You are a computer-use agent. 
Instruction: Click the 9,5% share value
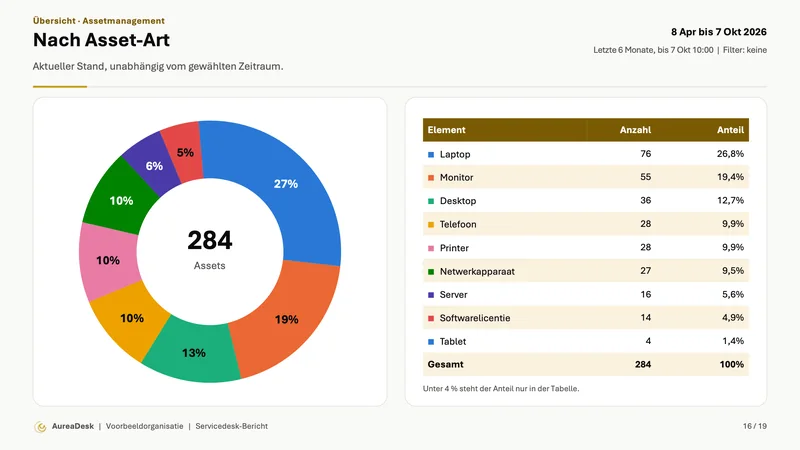[x=733, y=271]
